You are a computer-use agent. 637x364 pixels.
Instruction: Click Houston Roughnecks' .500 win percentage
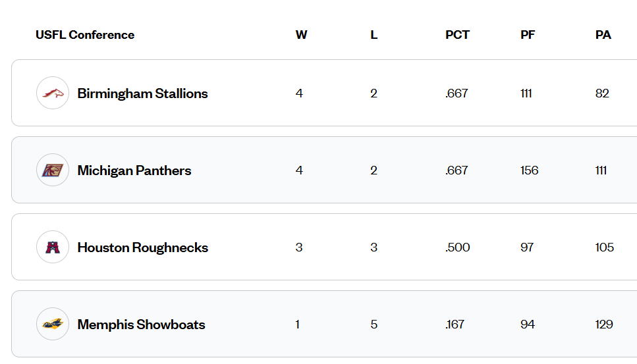pyautogui.click(x=457, y=247)
